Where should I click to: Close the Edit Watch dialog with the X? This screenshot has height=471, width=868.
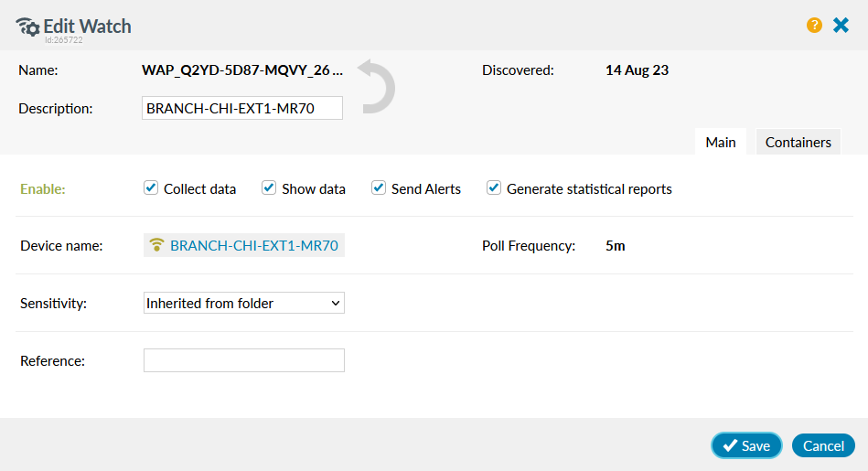pyautogui.click(x=841, y=26)
